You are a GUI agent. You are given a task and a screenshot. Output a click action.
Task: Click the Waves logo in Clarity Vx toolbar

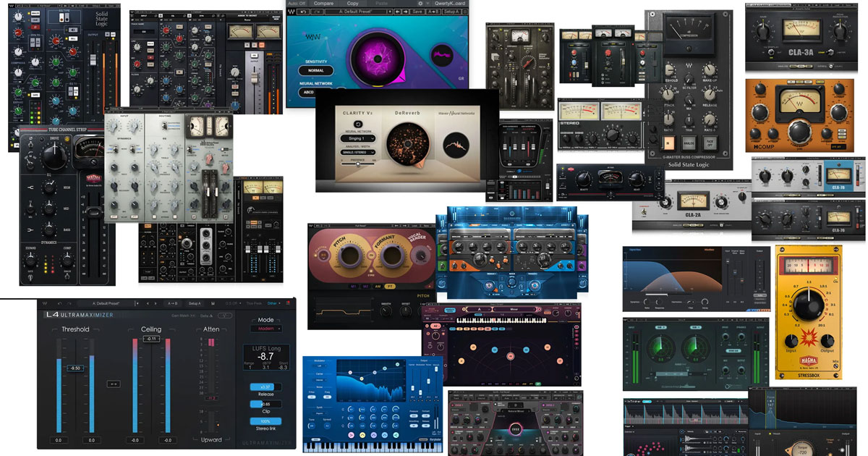click(x=292, y=12)
